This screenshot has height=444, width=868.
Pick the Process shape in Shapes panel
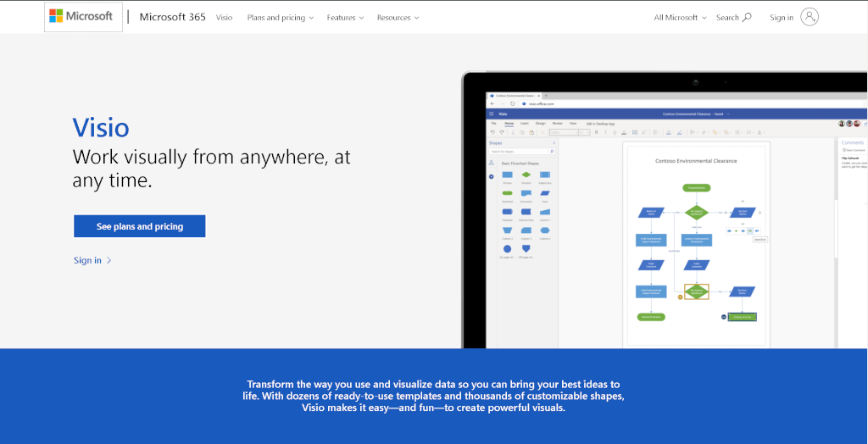point(508,175)
